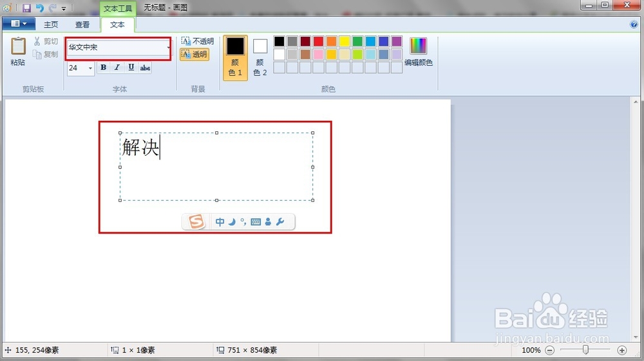The height and width of the screenshot is (361, 644).
Task: Pick the dark red color swatch
Action: (x=305, y=41)
